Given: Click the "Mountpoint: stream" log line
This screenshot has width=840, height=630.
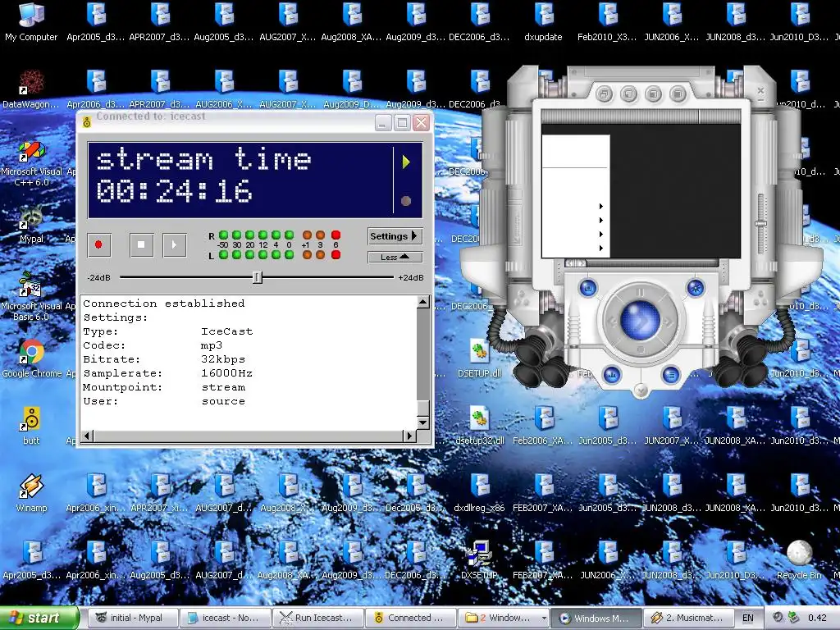Looking at the screenshot, I should click(x=164, y=387).
